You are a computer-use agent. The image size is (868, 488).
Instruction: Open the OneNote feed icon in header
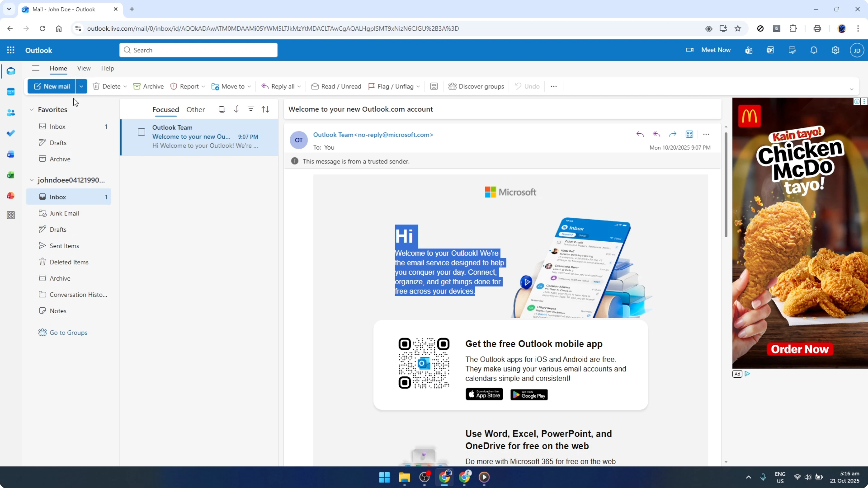point(770,50)
